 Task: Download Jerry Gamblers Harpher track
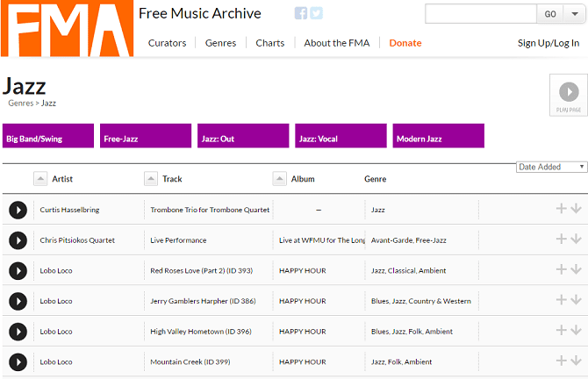576,299
